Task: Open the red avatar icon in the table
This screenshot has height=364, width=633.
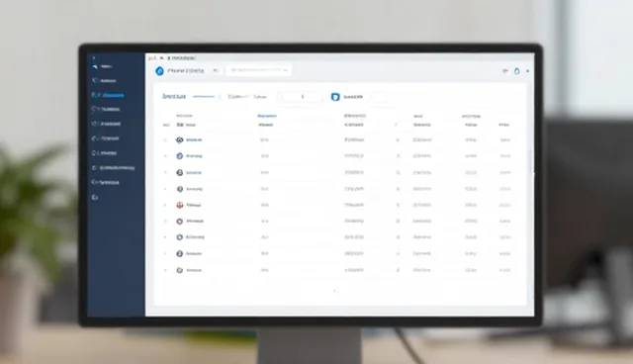Action: coord(180,205)
